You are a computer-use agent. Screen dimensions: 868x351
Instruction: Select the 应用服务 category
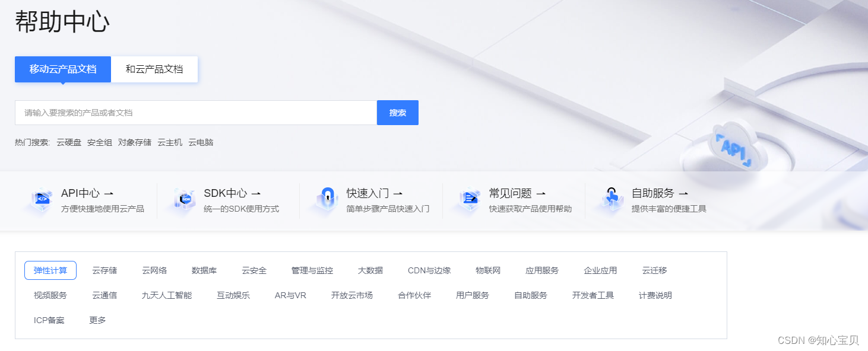[542, 270]
